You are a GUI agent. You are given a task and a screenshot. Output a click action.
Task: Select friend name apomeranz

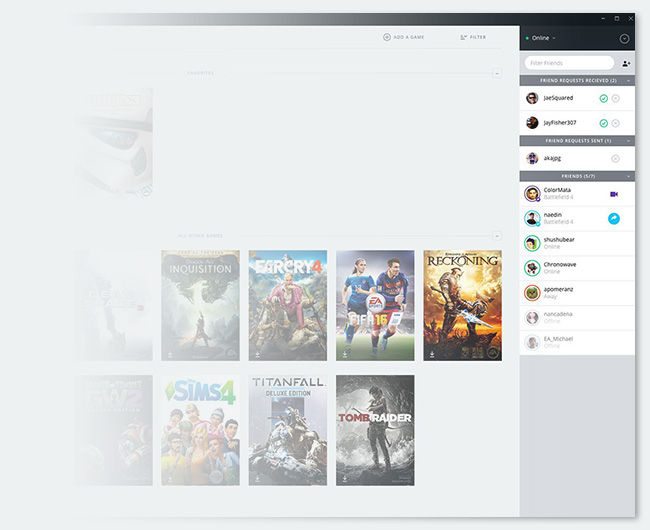(558, 289)
